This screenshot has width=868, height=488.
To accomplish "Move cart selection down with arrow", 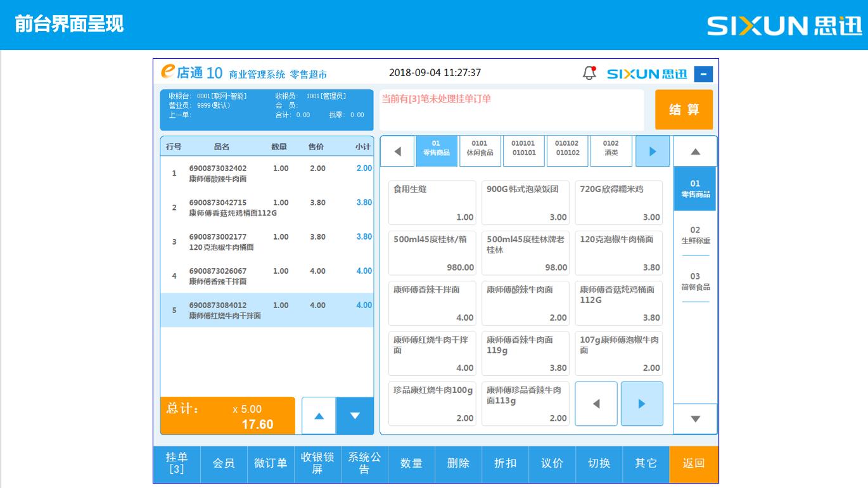I will coord(355,416).
